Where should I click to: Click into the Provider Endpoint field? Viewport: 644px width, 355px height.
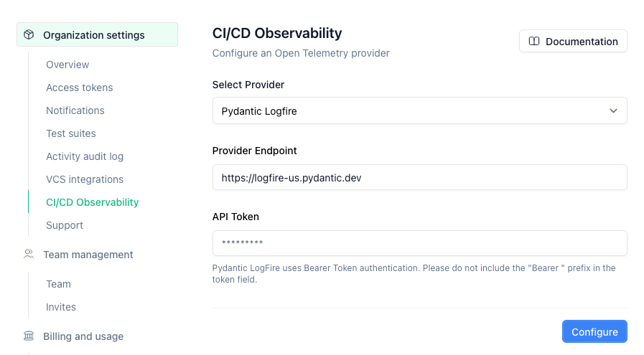click(x=419, y=177)
